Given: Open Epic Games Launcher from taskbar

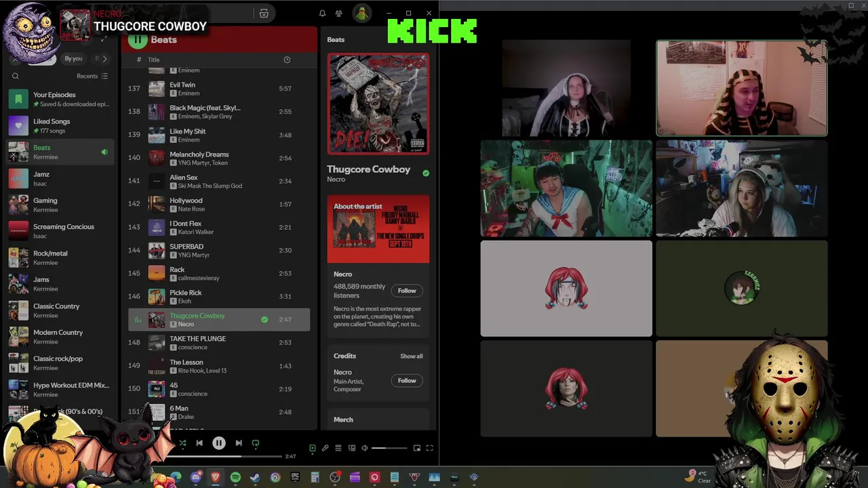Looking at the screenshot, I should pos(295,477).
